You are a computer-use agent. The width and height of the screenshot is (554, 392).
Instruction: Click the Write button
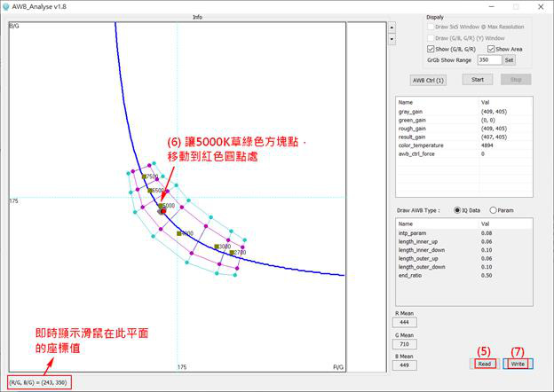click(x=518, y=364)
